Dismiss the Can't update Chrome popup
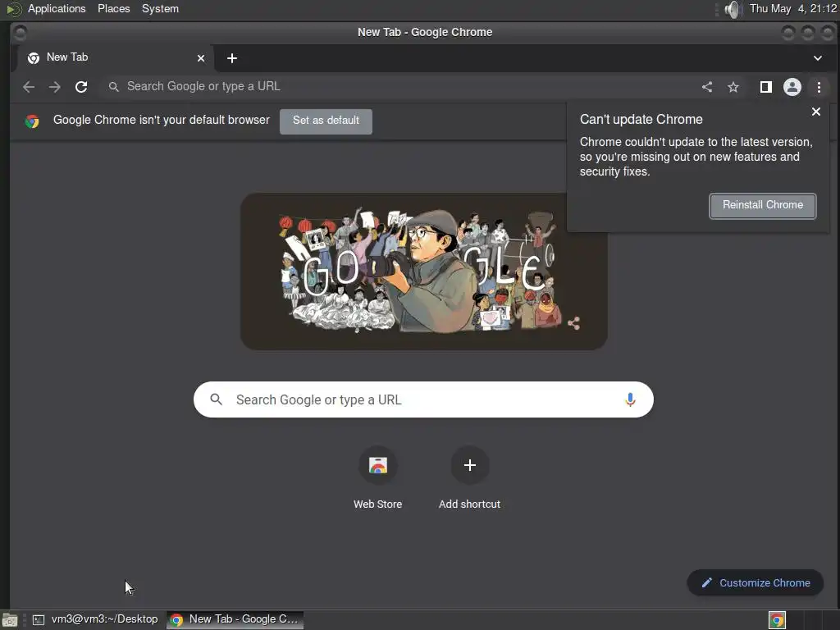This screenshot has width=840, height=630. point(816,112)
